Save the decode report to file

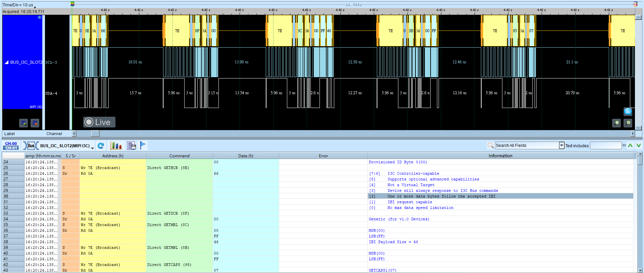pyautogui.click(x=132, y=146)
